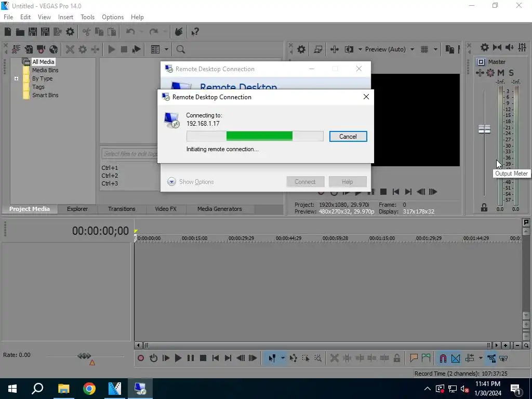Toggle Enable Snapping magnet
Image resolution: width=532 pixels, height=399 pixels.
click(443, 358)
